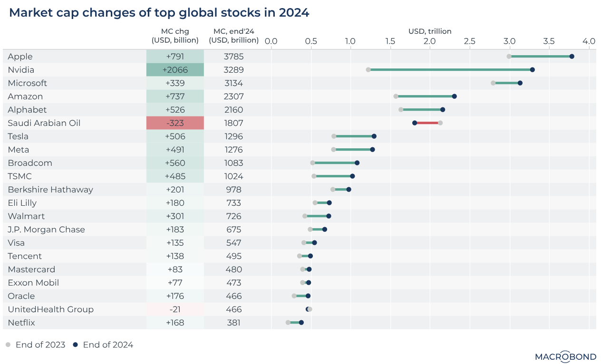Click the navy End of 2024 legend dot
The width and height of the screenshot is (601, 364).
[75, 345]
